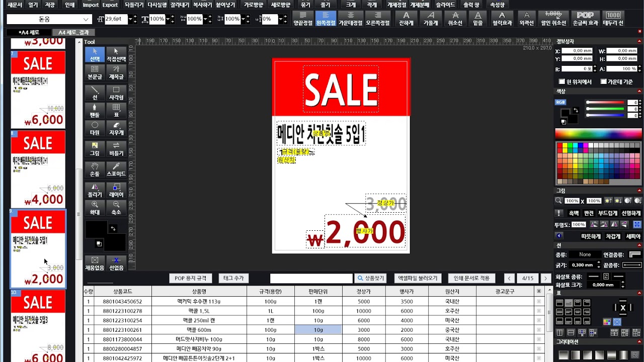Switch to the A4 세로_결과 tab
Image resolution: width=644 pixels, height=362 pixels.
[x=73, y=32]
